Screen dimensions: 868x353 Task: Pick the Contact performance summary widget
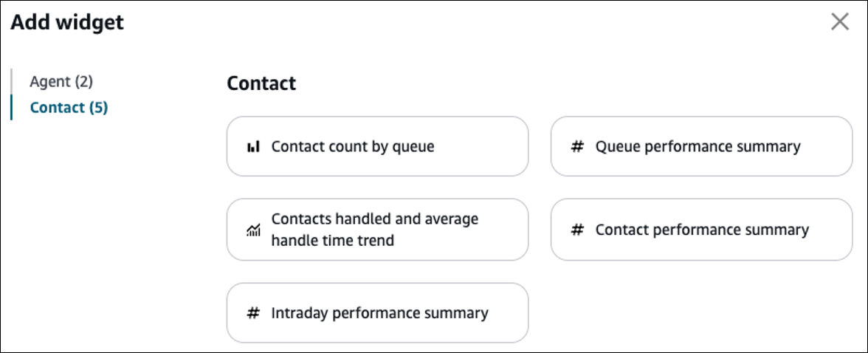[x=701, y=230]
